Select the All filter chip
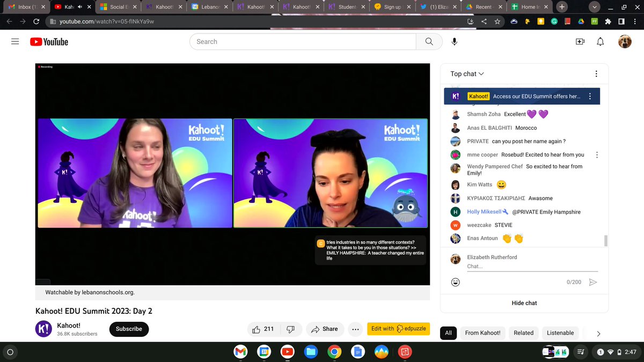The image size is (644, 362). pyautogui.click(x=448, y=333)
